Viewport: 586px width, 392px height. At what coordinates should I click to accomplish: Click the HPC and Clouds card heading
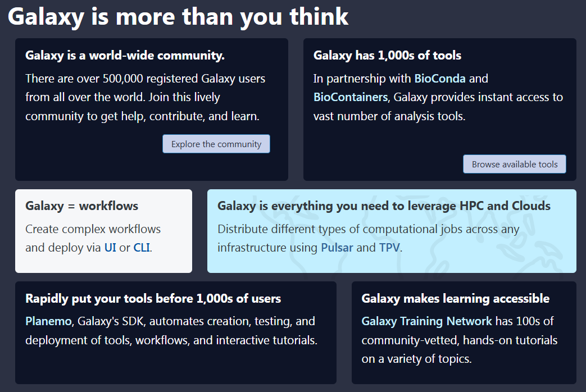[x=384, y=206]
